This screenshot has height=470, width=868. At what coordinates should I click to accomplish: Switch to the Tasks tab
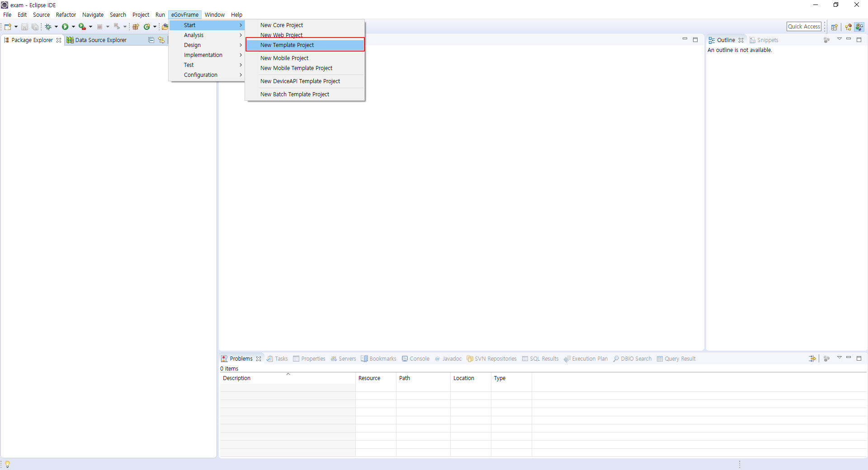click(x=277, y=359)
